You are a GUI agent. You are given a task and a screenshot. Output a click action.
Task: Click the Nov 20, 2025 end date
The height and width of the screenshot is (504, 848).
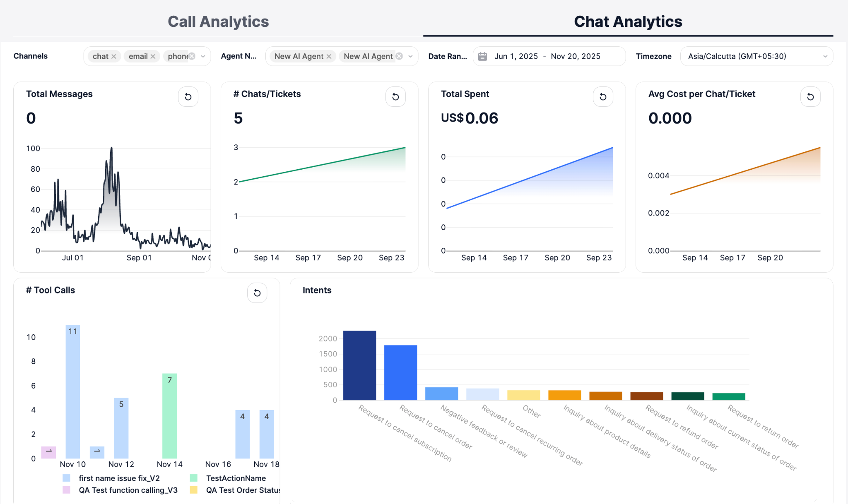pyautogui.click(x=575, y=56)
